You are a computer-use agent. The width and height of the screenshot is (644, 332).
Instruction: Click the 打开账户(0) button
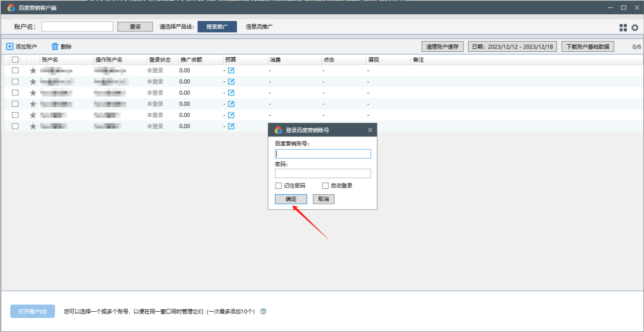[x=32, y=312]
